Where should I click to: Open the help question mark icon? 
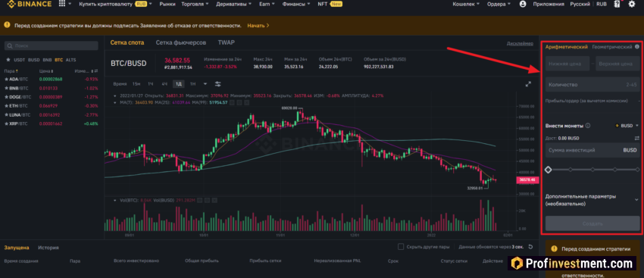click(x=617, y=4)
